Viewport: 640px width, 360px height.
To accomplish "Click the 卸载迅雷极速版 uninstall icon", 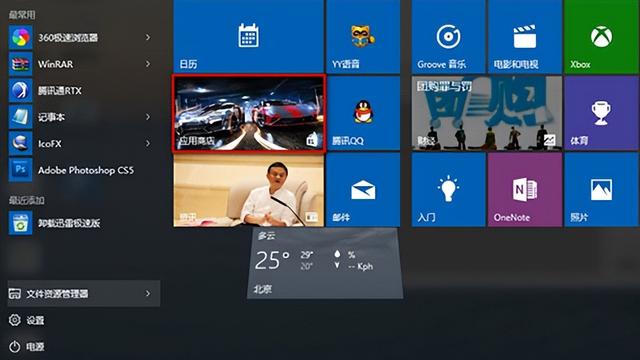I will [x=20, y=223].
